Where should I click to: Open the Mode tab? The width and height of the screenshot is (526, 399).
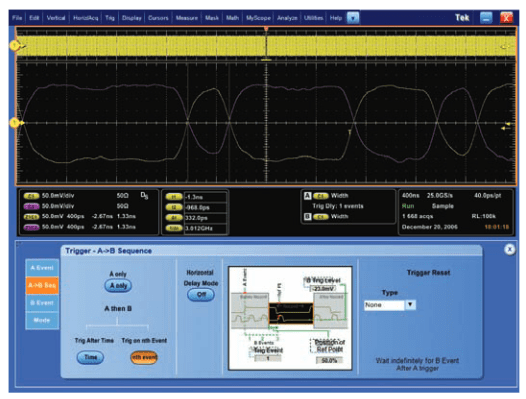[42, 320]
